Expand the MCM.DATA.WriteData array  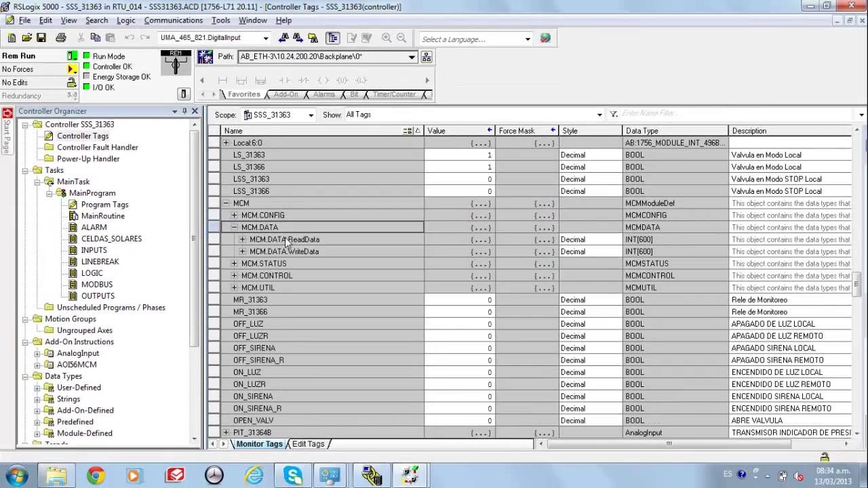[242, 251]
